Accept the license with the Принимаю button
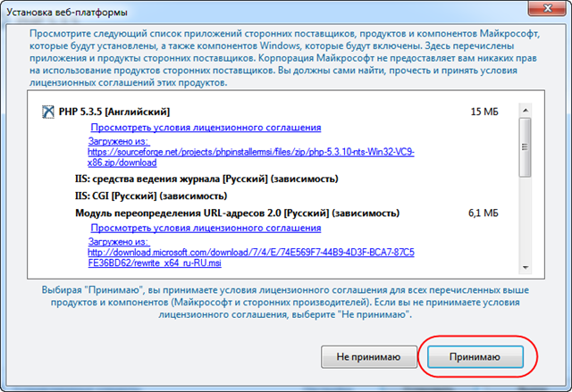Screen dimensions: 572x392 475,356
